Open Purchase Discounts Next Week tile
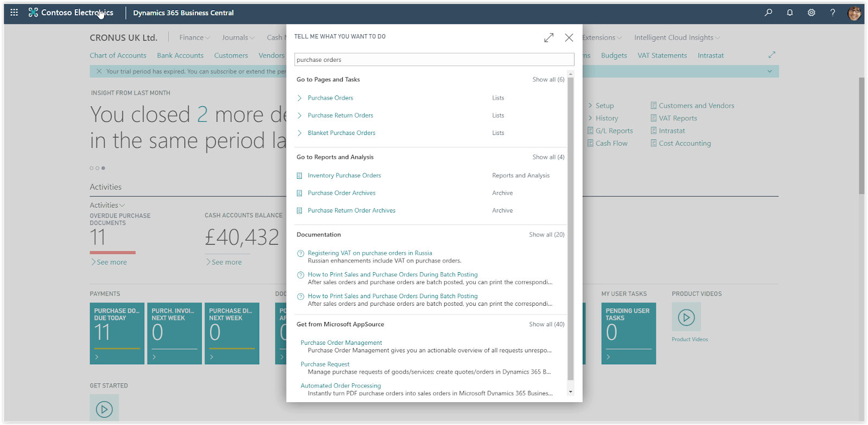The height and width of the screenshot is (425, 868). tap(232, 333)
